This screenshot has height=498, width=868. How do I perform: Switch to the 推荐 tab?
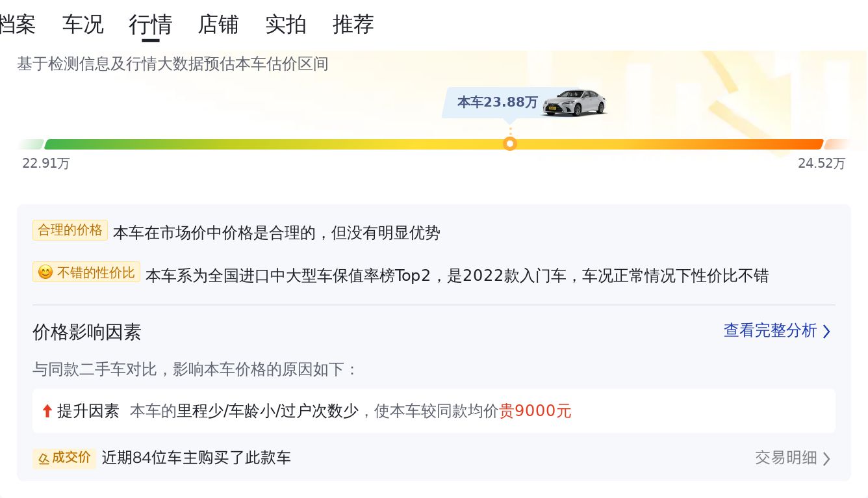[x=353, y=25]
